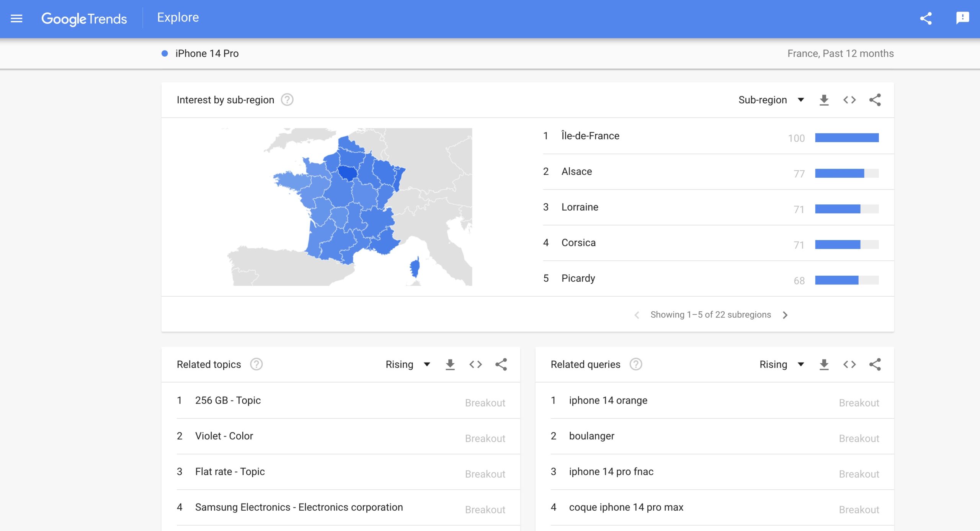
Task: Open help for Interest by sub-region
Action: tap(287, 100)
